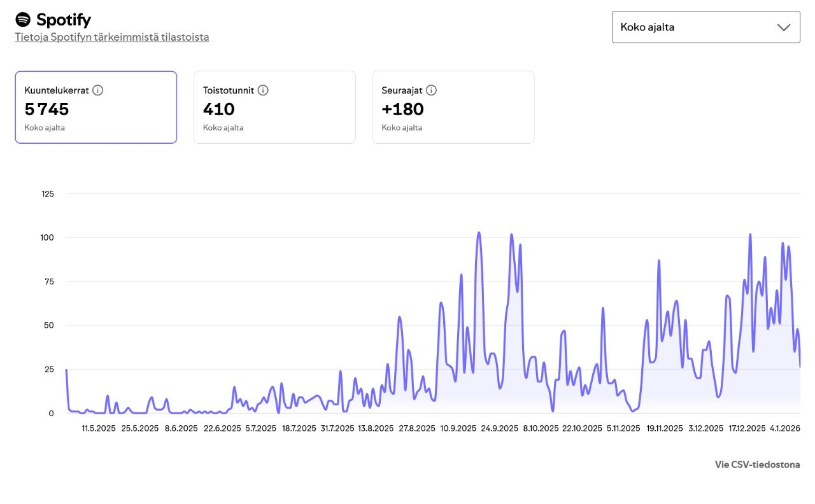
Task: Click the info icon next to Kuuntelukerrat
Action: click(x=97, y=90)
